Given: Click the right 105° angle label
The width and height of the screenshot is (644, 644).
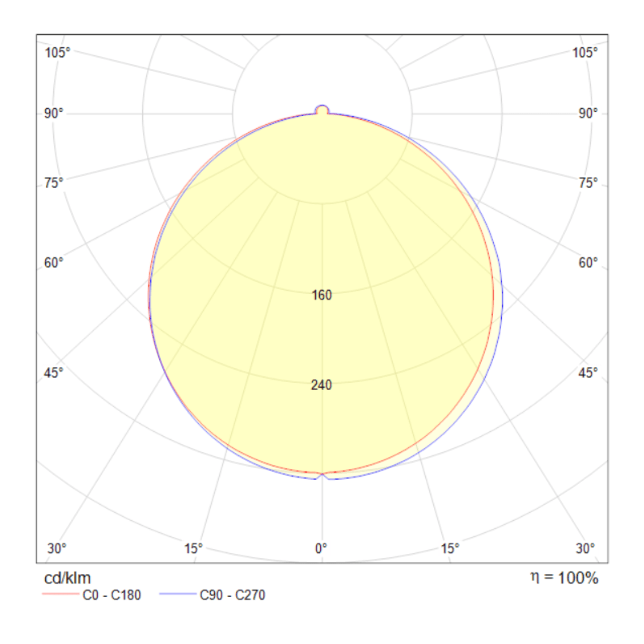Looking at the screenshot, I should point(585,53).
